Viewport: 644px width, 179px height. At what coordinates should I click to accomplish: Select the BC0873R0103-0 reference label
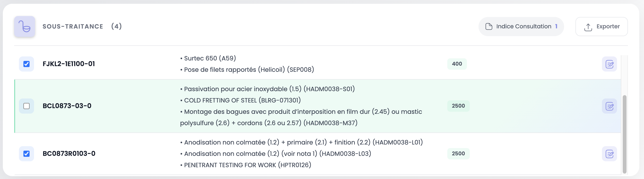coord(69,153)
